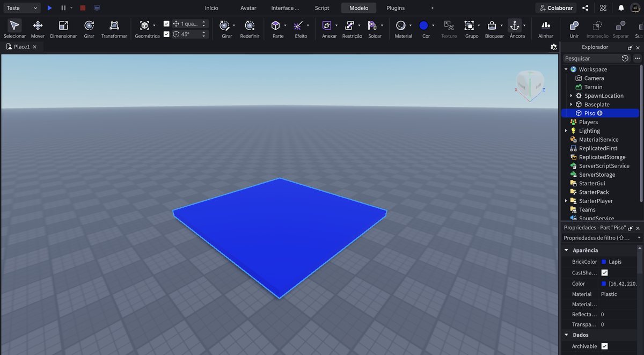
Task: Click the Colaborar button
Action: 555,8
